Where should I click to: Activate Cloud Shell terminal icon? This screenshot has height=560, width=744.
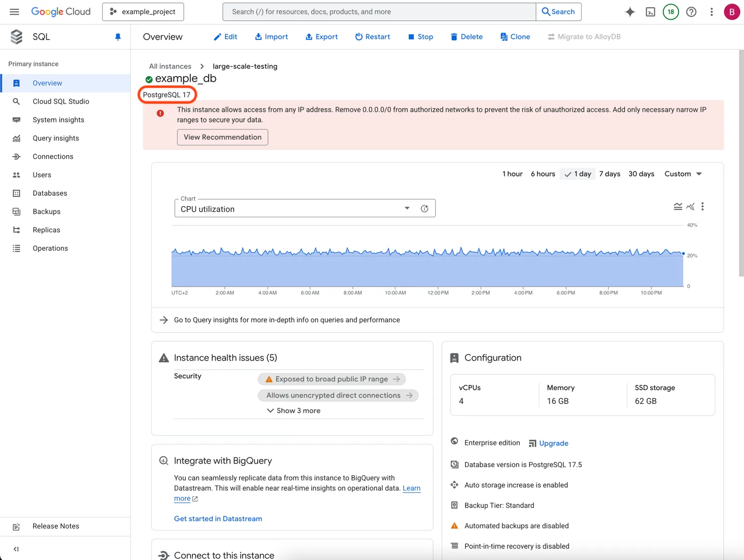651,12
